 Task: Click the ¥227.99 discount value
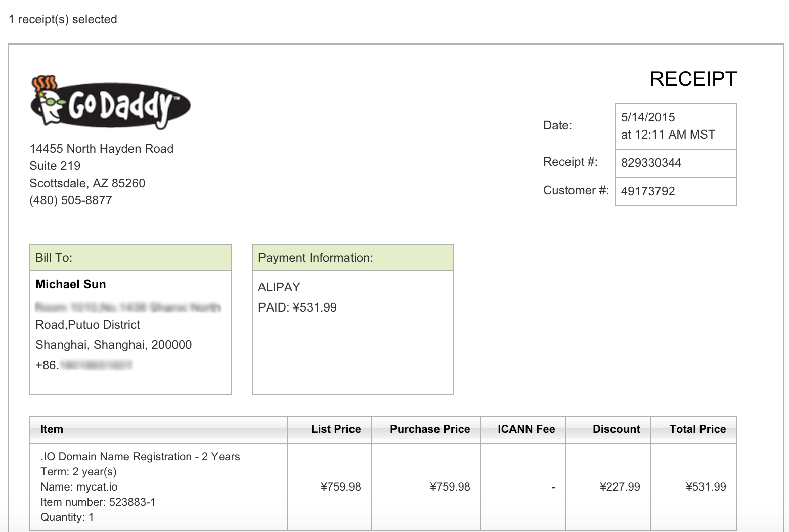pyautogui.click(x=620, y=487)
